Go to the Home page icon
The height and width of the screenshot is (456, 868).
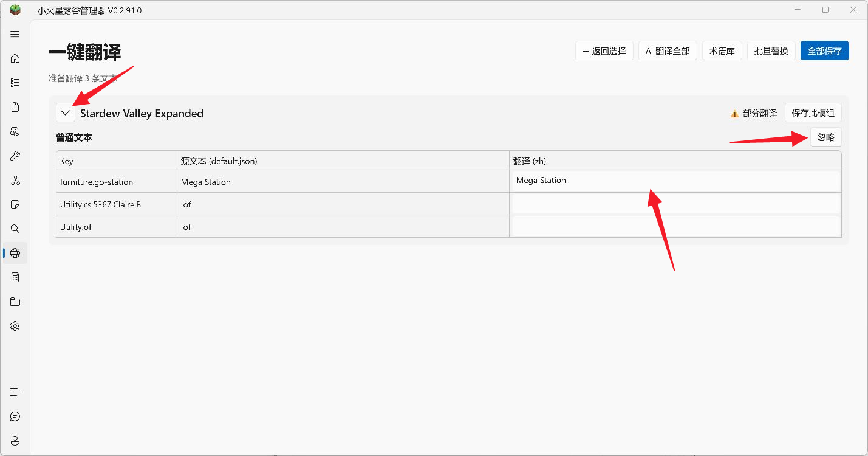(x=15, y=58)
